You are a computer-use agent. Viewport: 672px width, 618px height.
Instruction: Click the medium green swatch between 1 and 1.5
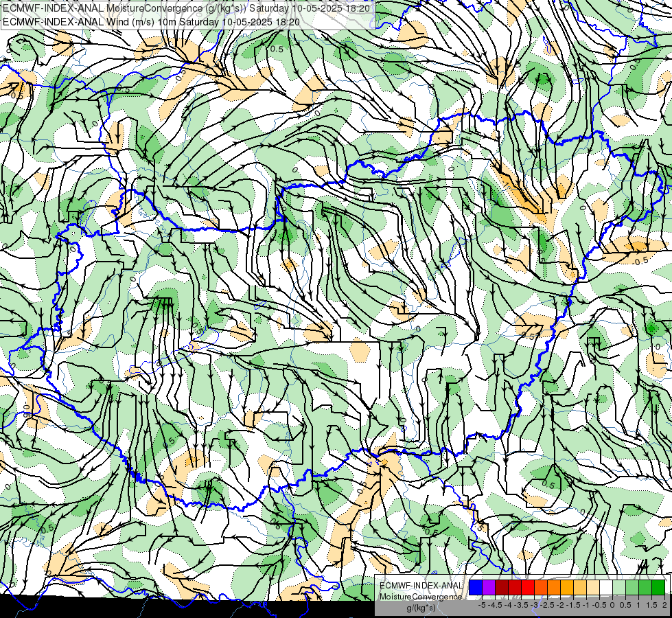click(x=645, y=587)
